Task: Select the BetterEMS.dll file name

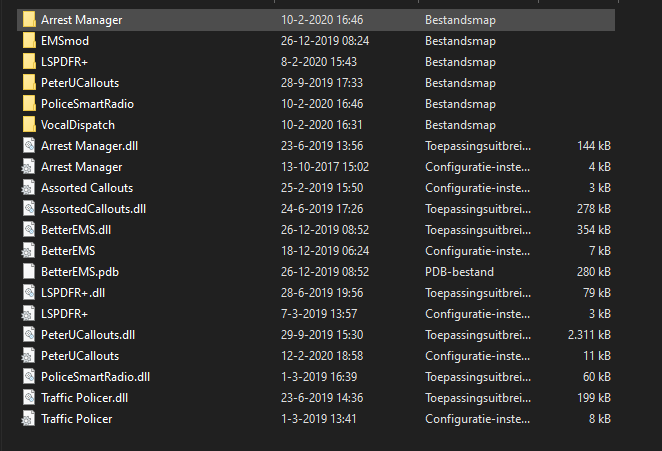Action: coord(76,230)
